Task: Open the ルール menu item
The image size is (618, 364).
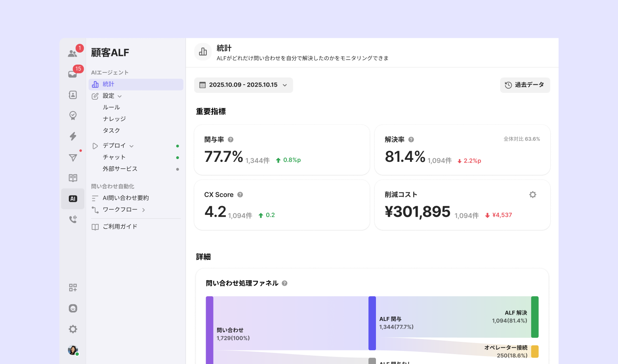Action: click(x=111, y=107)
